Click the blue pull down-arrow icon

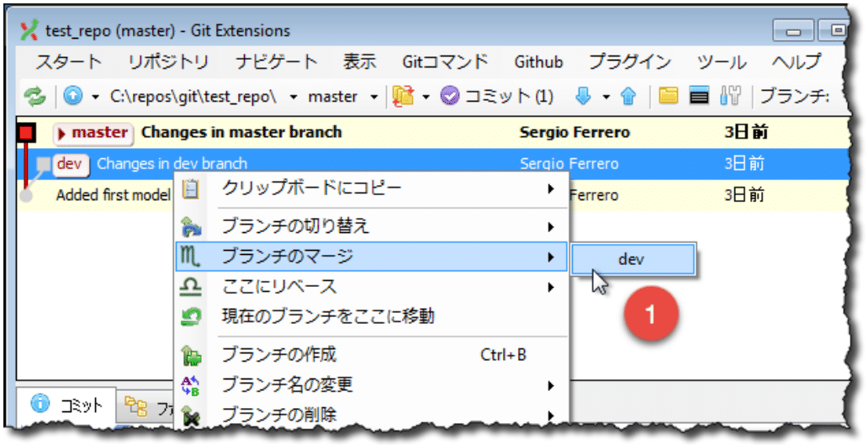point(583,96)
